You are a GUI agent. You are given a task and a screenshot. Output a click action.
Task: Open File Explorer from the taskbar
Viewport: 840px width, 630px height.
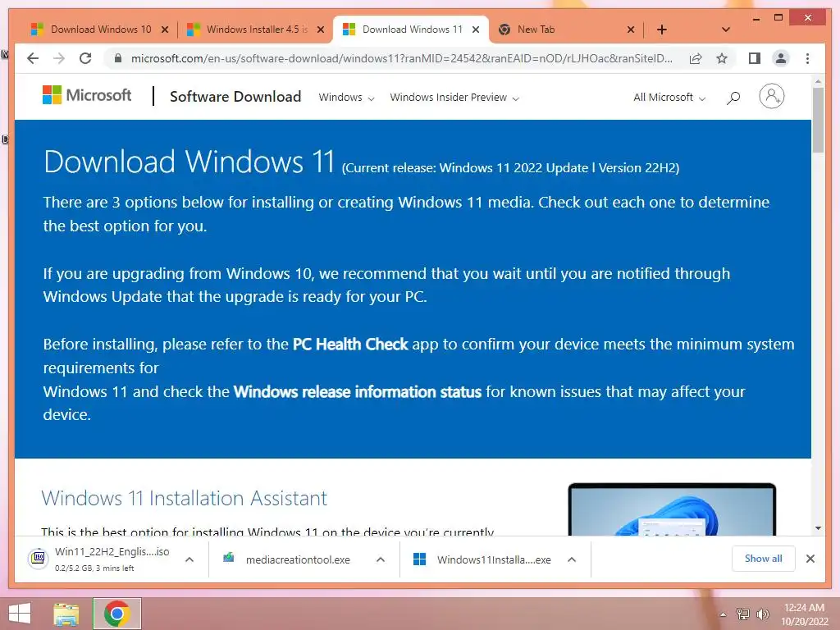coord(66,614)
